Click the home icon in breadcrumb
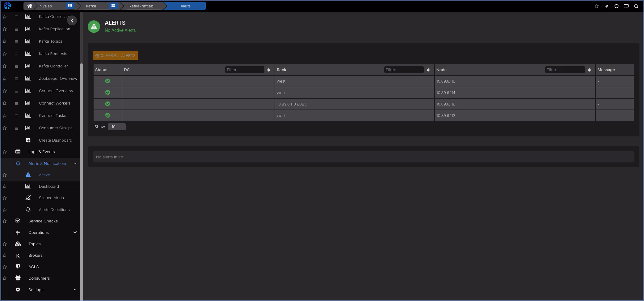The width and height of the screenshot is (644, 301). (x=30, y=6)
